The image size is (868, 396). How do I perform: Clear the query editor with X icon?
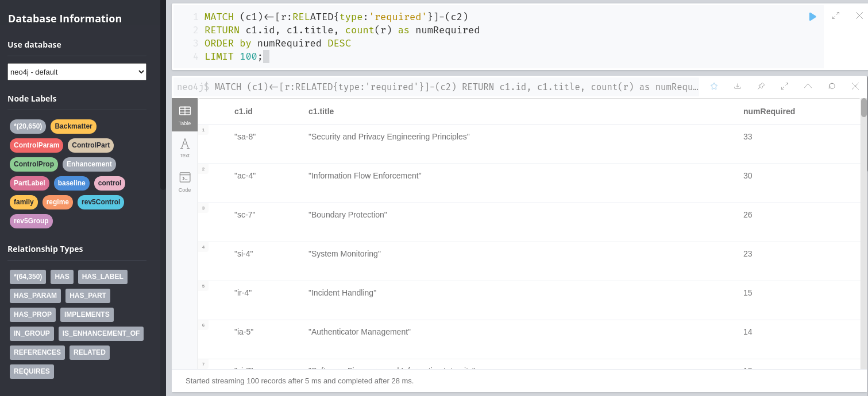859,16
